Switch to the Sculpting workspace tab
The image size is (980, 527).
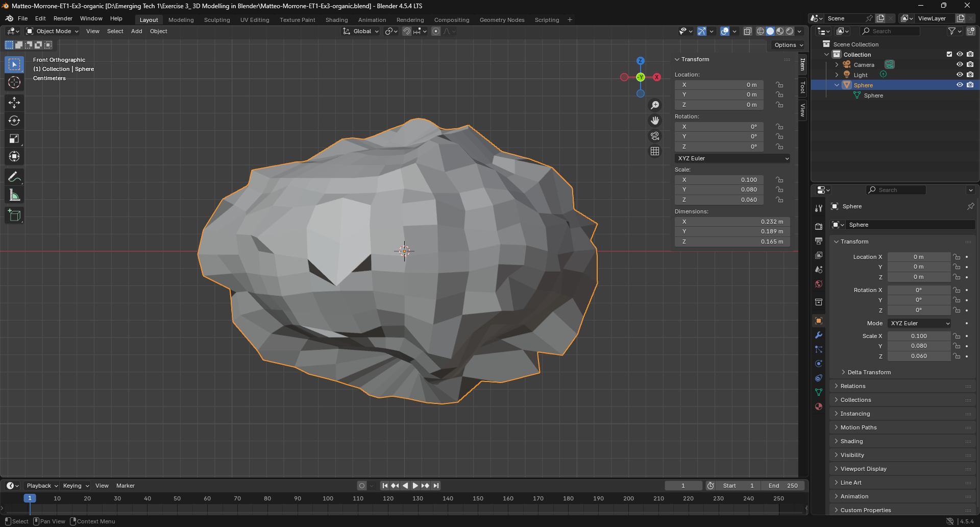click(x=217, y=20)
